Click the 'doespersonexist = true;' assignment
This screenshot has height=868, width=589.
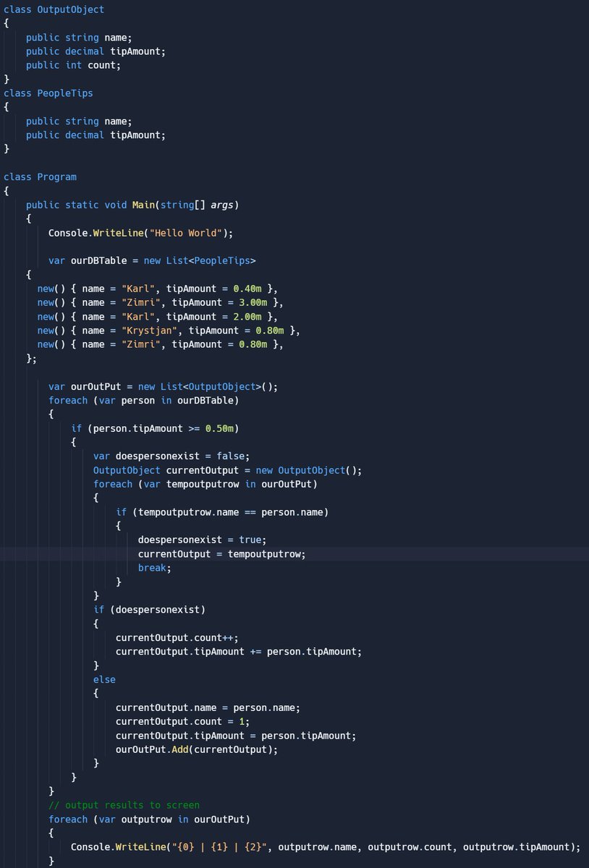pos(203,540)
